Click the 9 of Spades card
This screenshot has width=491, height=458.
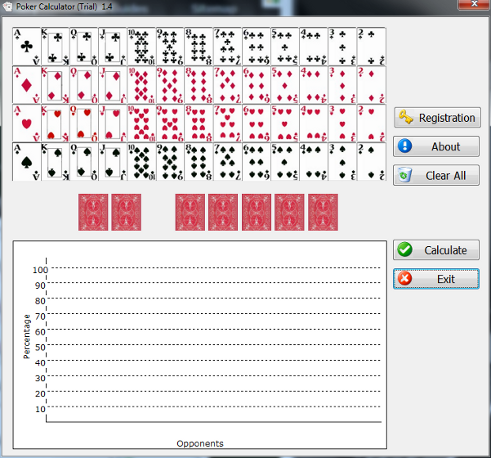tap(170, 162)
